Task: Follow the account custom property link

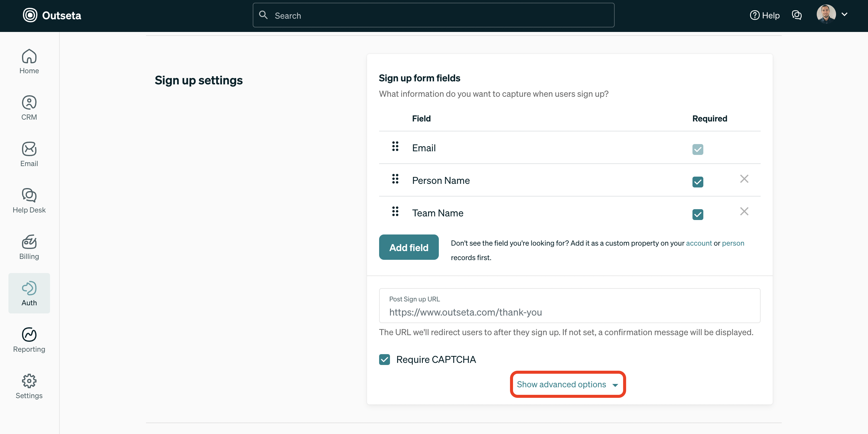Action: pos(699,243)
